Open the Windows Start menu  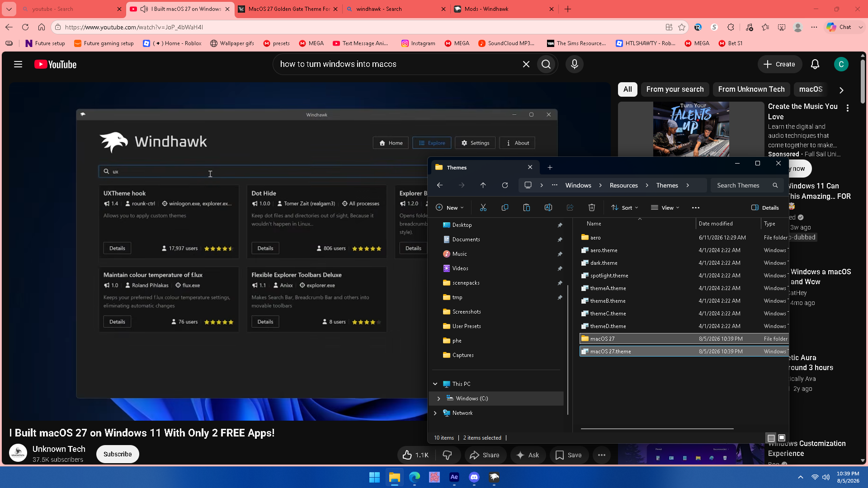point(375,477)
